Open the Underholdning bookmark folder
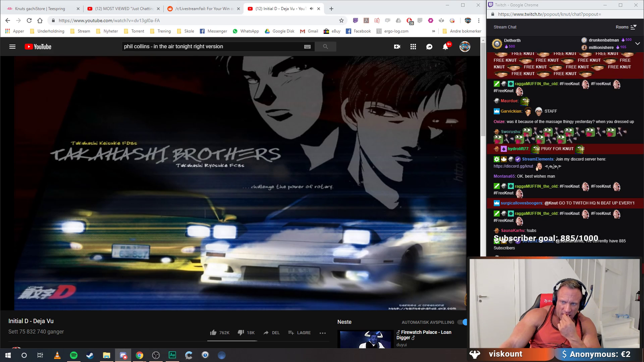Image resolution: width=644 pixels, height=362 pixels. (x=47, y=31)
